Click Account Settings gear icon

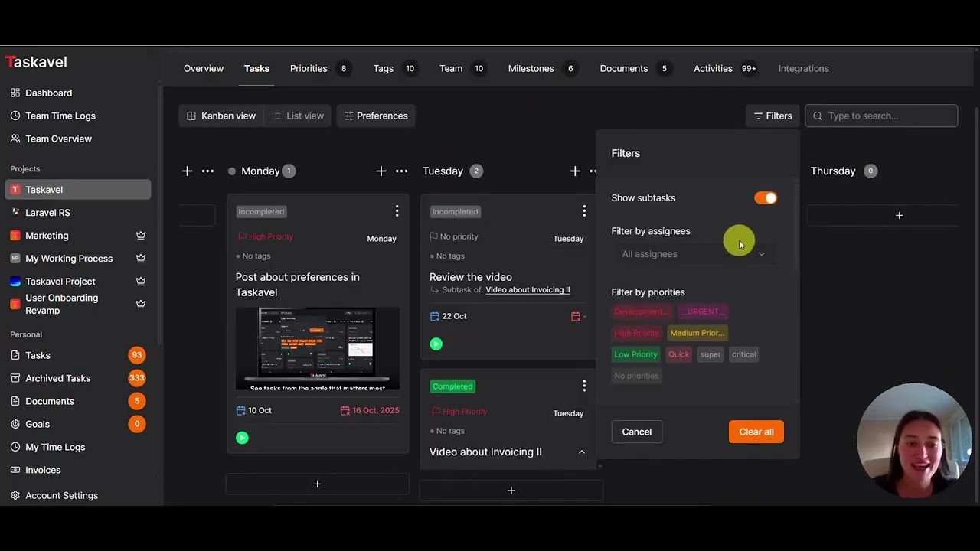pos(15,495)
